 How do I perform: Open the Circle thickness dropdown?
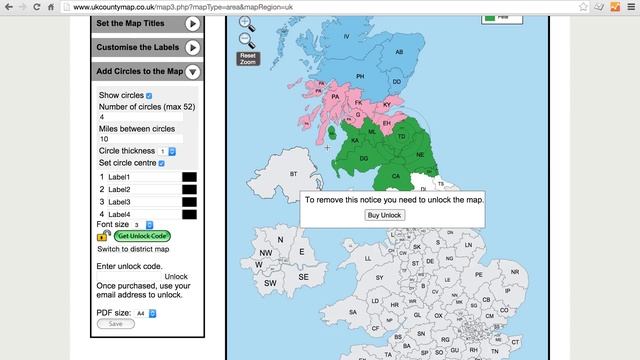tap(167, 151)
